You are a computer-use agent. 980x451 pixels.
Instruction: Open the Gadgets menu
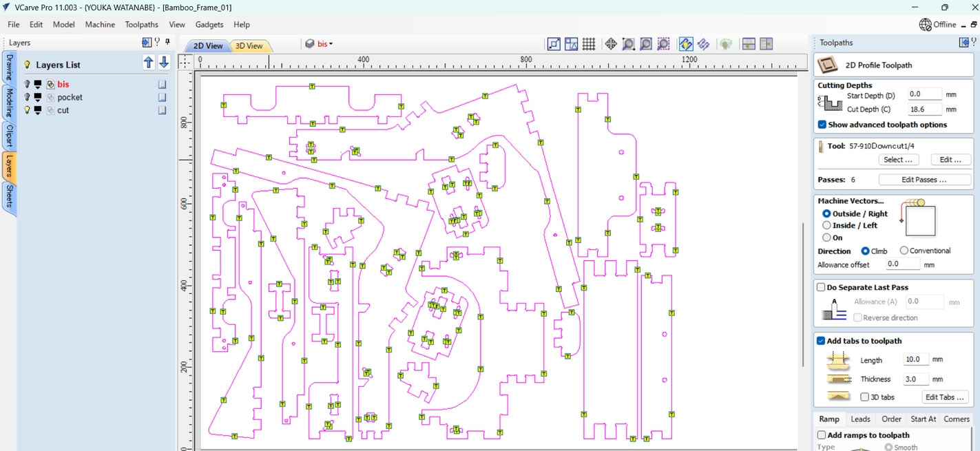pos(209,24)
